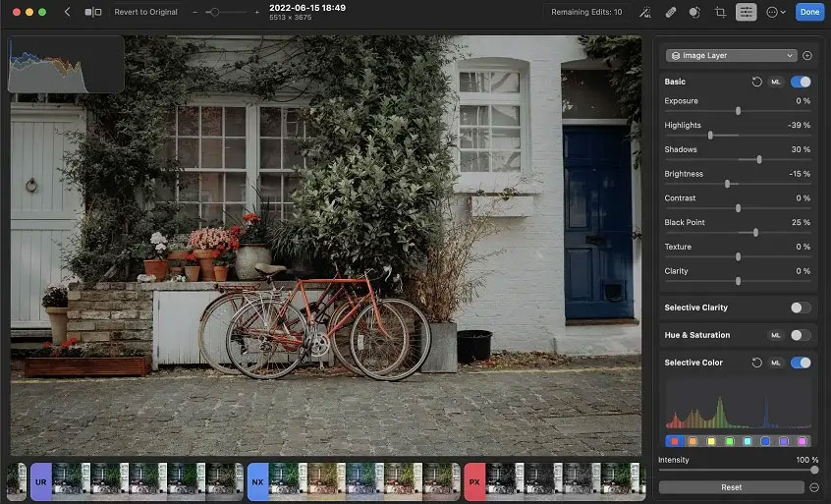The height and width of the screenshot is (504, 831).
Task: Reset Basic adjustments with the circular arrow
Action: point(756,82)
